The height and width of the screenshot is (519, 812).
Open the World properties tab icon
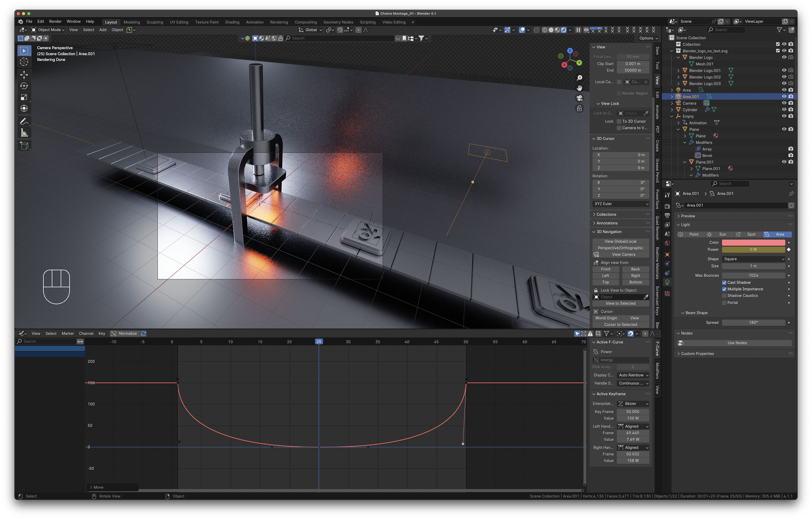(667, 244)
